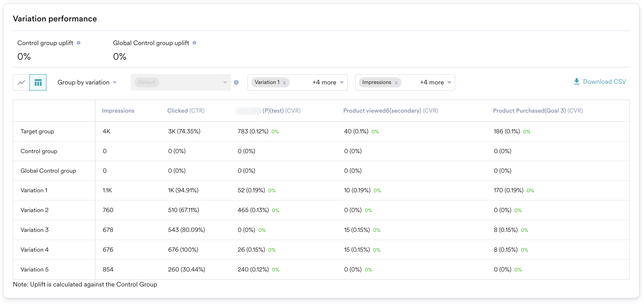The width and height of the screenshot is (644, 304).
Task: Remove the Variation 1 filter chip
Action: [284, 83]
